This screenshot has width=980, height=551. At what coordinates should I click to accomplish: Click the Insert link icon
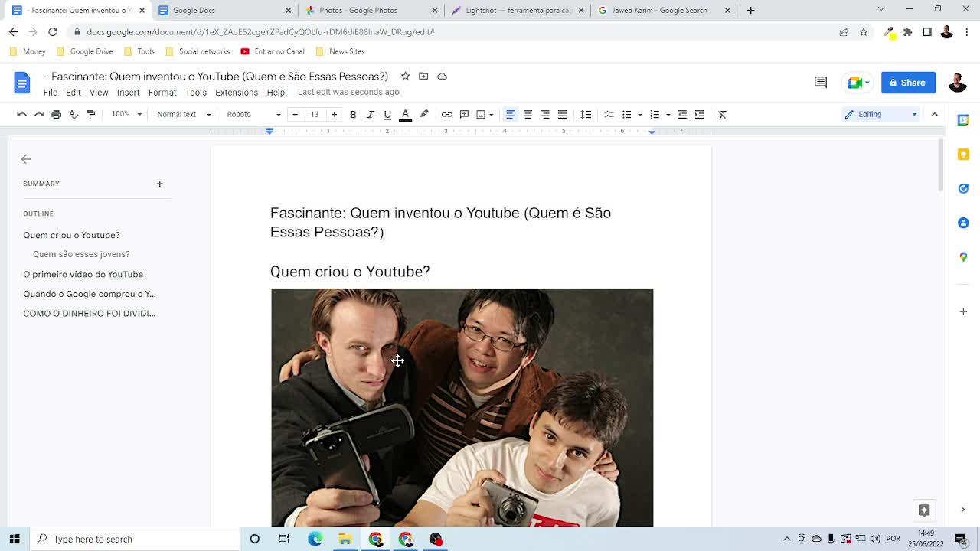(446, 114)
